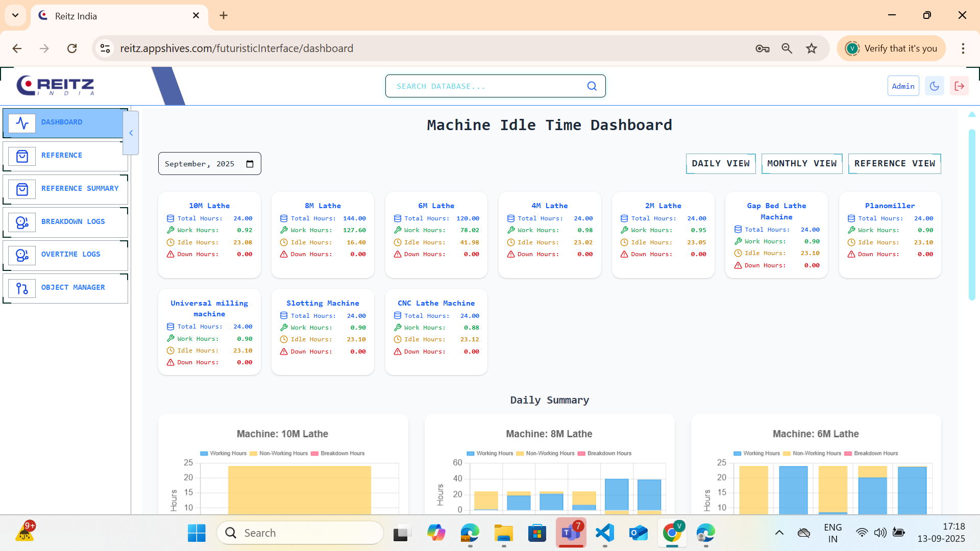
Task: Open the calendar picker for September, 2025
Action: coord(250,164)
